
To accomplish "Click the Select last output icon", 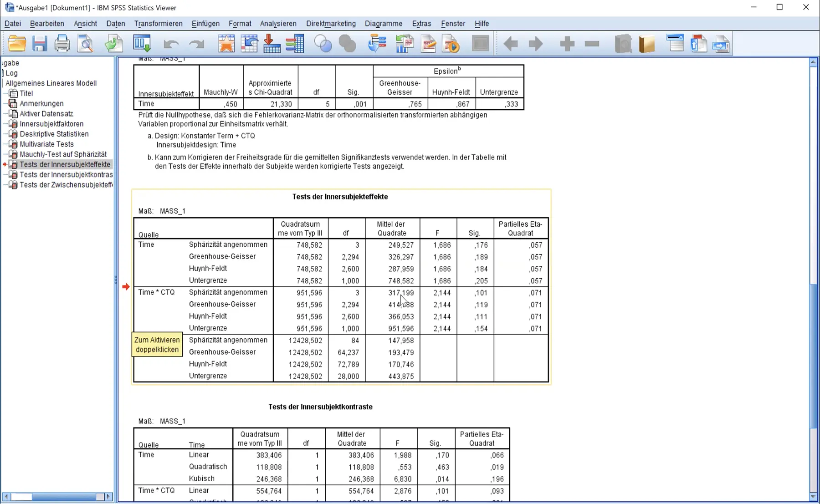I will [x=377, y=44].
